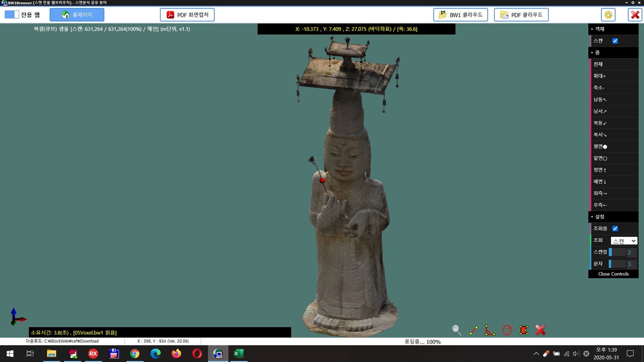Open settings with the gear icon
644x362 pixels.
tap(608, 15)
